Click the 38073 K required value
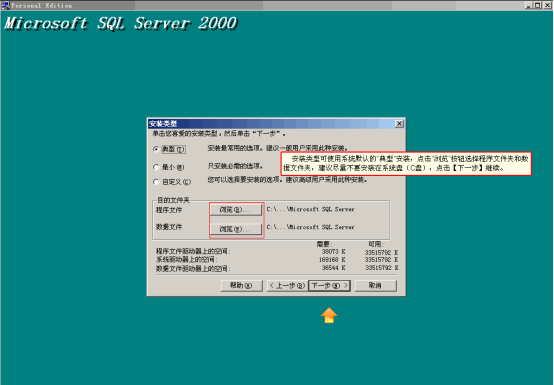Screen dimensions: 554x385 click(334, 252)
